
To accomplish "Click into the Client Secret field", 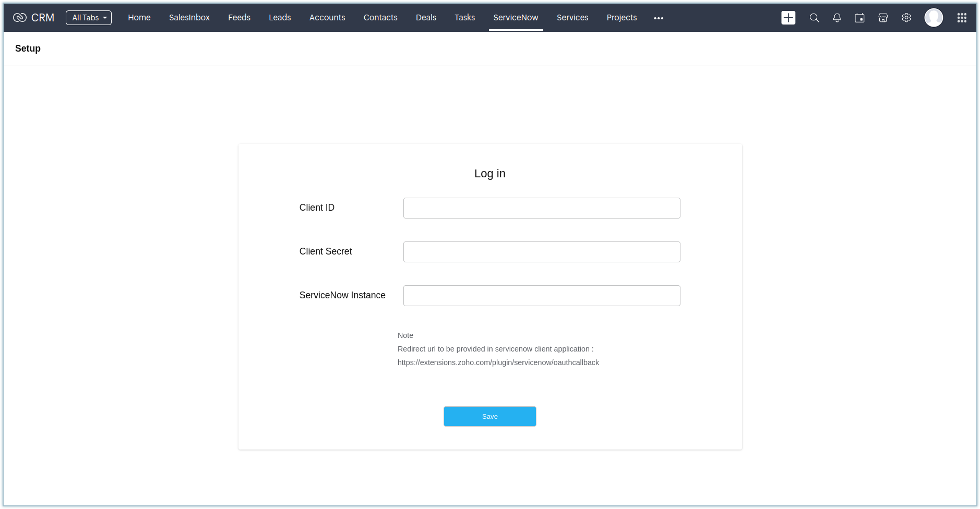I will tap(542, 252).
